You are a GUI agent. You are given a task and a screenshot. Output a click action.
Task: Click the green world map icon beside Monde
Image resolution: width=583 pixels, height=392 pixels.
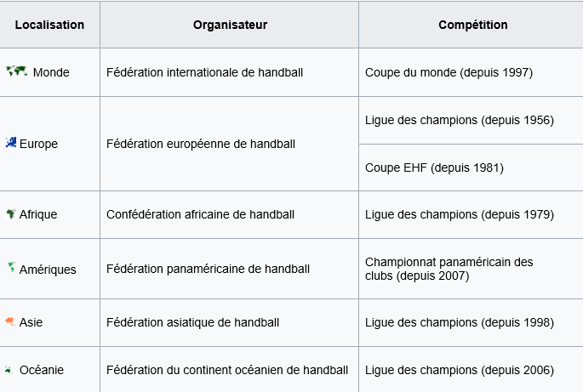(x=17, y=71)
